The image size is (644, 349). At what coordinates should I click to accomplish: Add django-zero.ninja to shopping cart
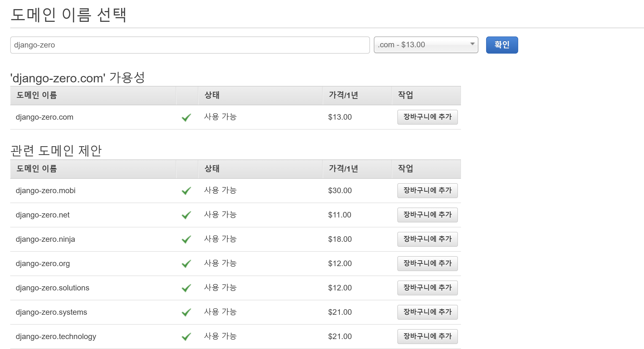[427, 239]
